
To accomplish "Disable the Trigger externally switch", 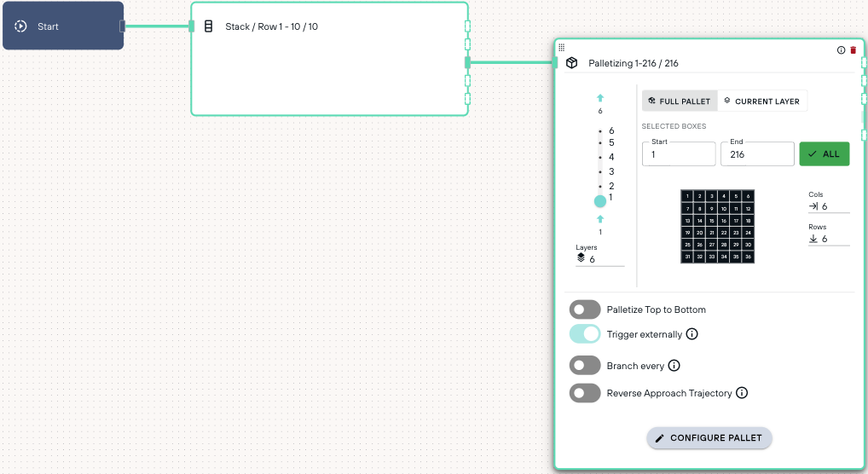I will (x=585, y=334).
